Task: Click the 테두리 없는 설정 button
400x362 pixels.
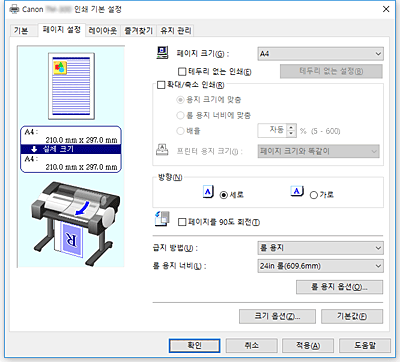Action: [x=331, y=71]
